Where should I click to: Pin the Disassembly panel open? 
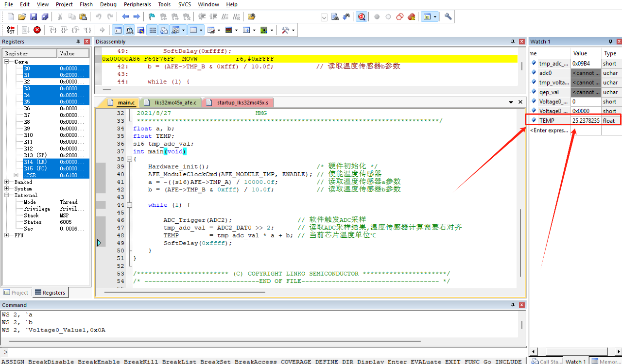[x=513, y=41]
